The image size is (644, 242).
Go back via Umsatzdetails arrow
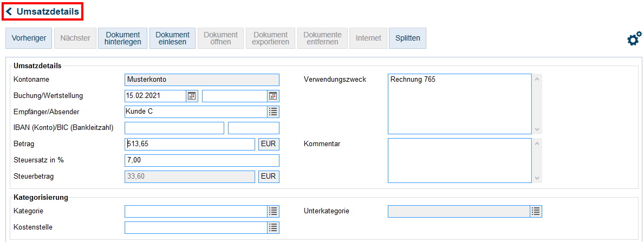click(x=9, y=11)
